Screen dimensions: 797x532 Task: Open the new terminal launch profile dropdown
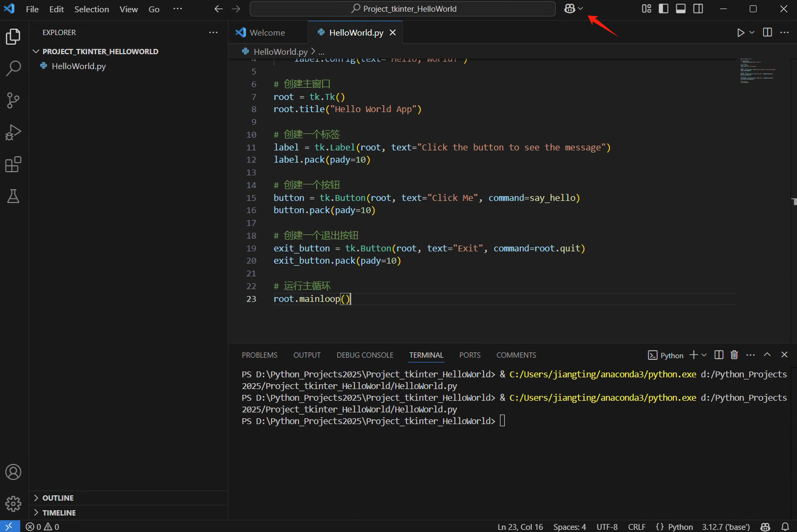(704, 355)
